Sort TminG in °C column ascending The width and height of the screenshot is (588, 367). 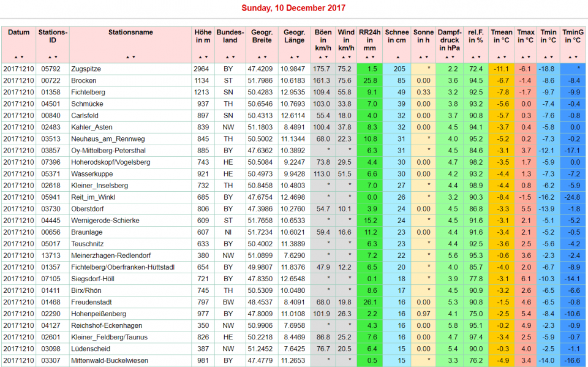pos(570,57)
